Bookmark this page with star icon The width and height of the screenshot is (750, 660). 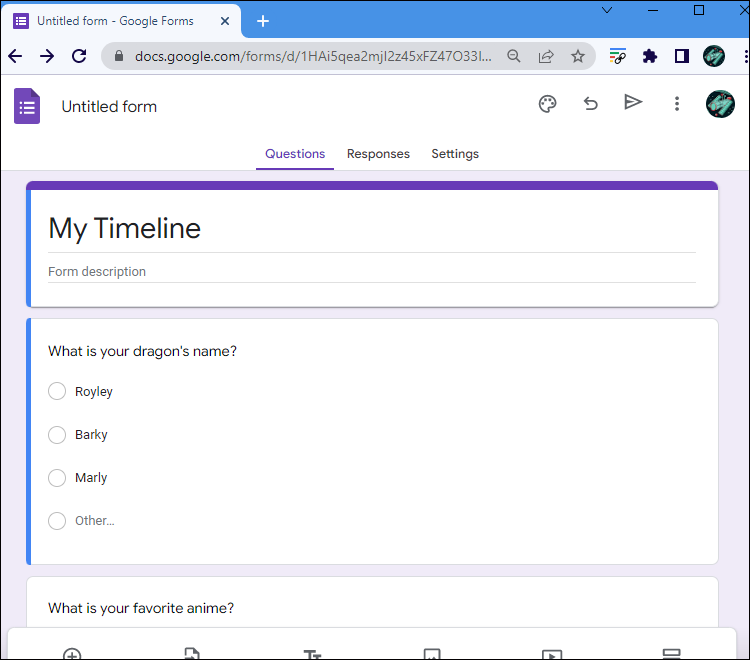point(578,56)
